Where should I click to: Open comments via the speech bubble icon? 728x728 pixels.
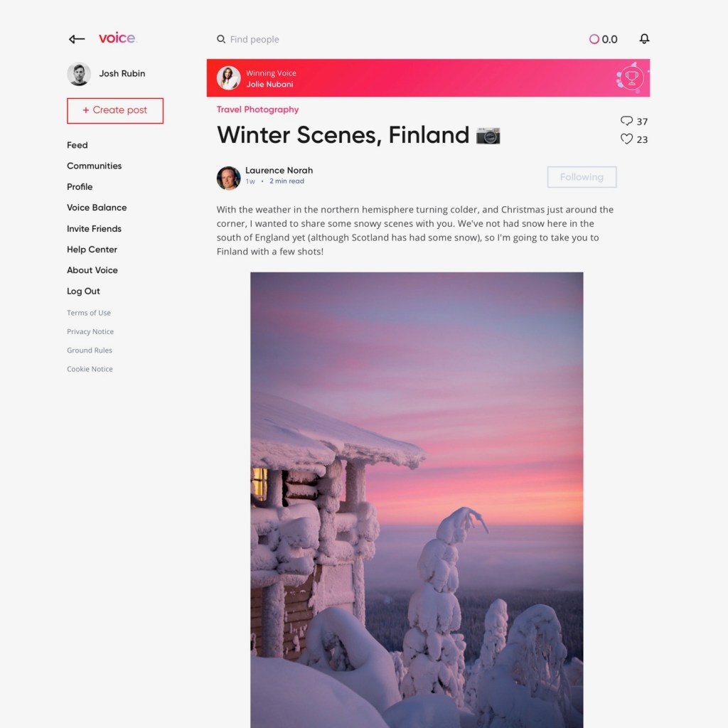626,121
